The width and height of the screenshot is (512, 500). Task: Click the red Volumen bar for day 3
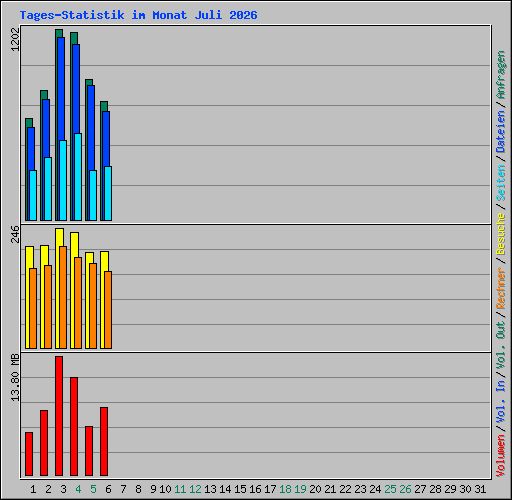point(59,416)
